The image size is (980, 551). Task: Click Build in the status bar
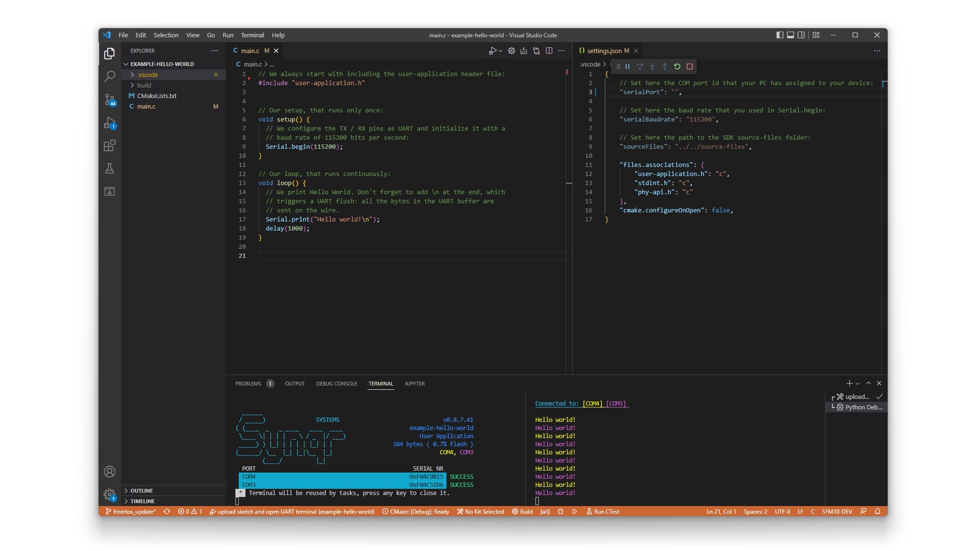522,512
